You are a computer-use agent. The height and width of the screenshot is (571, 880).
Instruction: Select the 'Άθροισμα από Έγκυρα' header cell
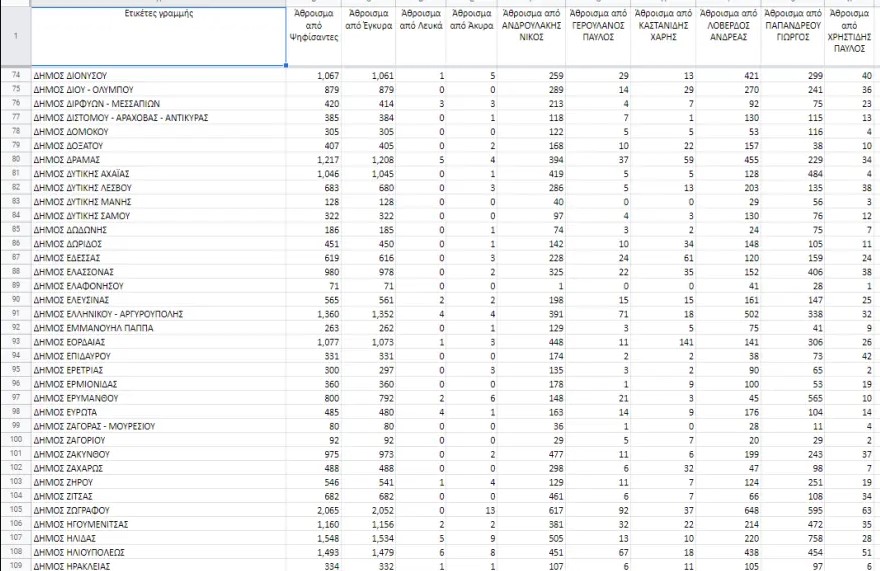(x=370, y=37)
